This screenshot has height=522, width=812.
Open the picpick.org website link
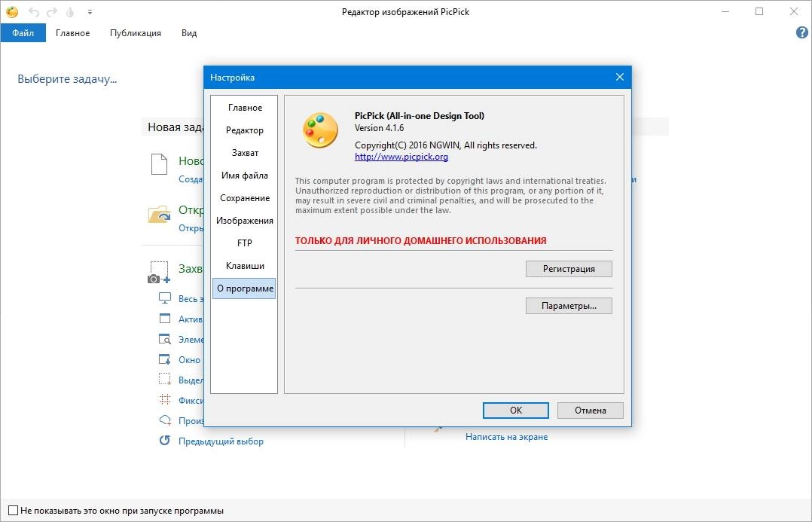(x=401, y=157)
